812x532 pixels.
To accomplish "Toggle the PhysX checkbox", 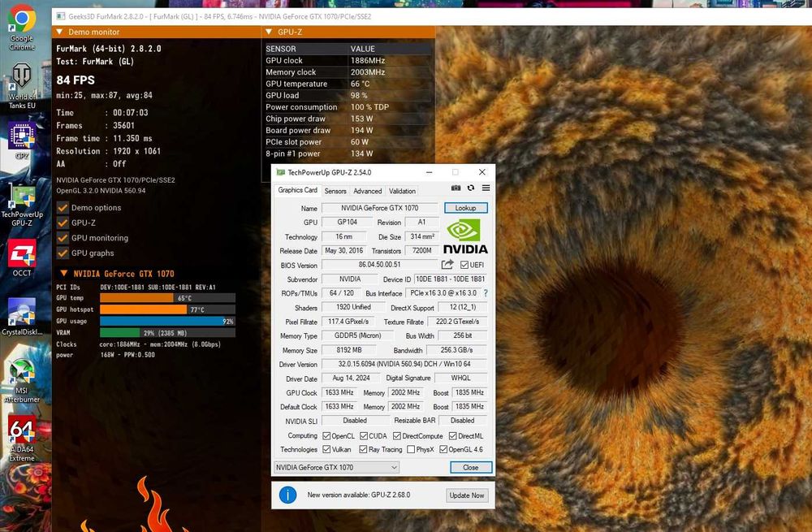I will (x=411, y=449).
